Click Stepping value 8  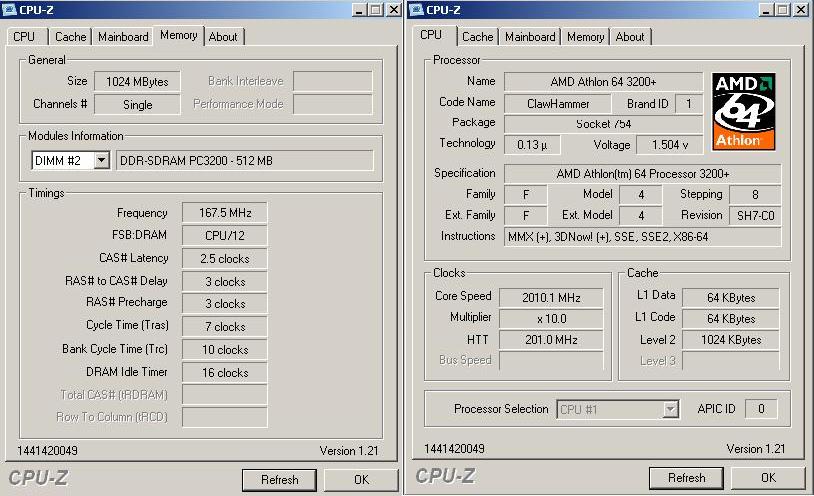(x=755, y=195)
